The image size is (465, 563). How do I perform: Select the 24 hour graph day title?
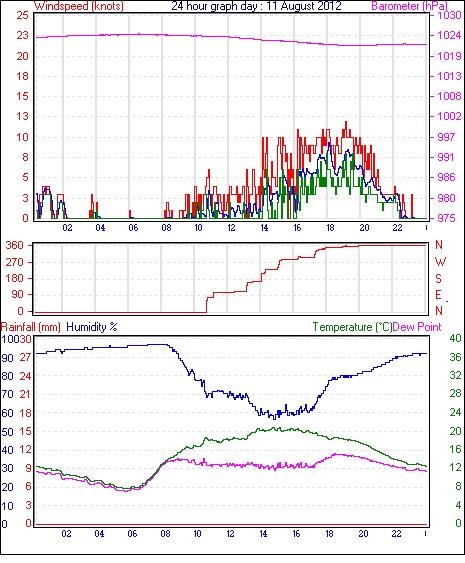click(x=256, y=6)
